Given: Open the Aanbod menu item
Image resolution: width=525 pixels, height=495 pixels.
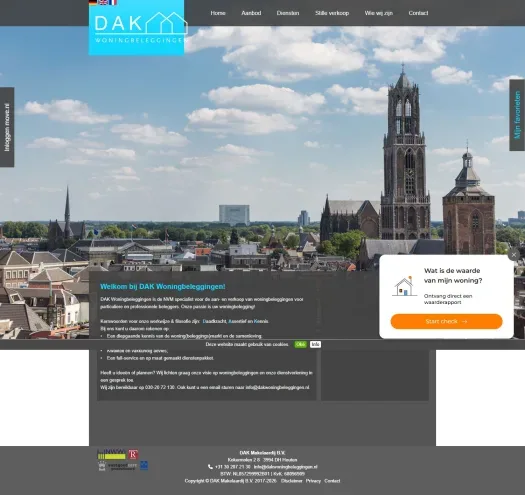Looking at the screenshot, I should (x=251, y=13).
